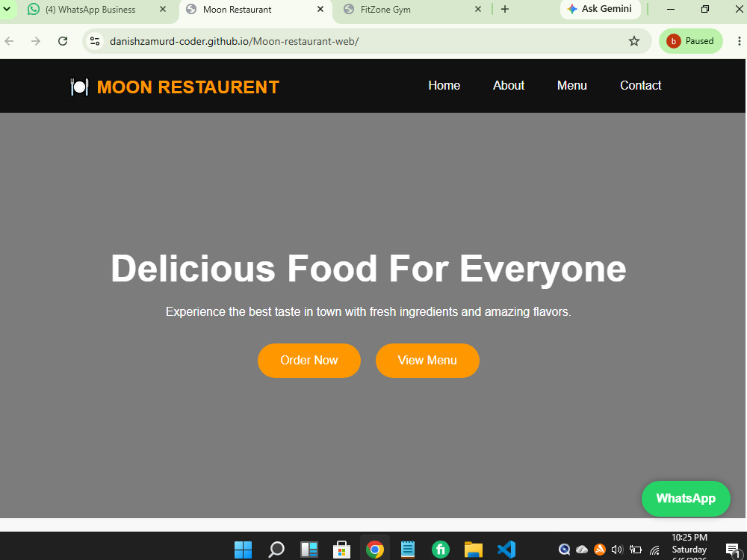Open the volume speaker control
Viewport: 747px width, 560px height.
click(618, 550)
